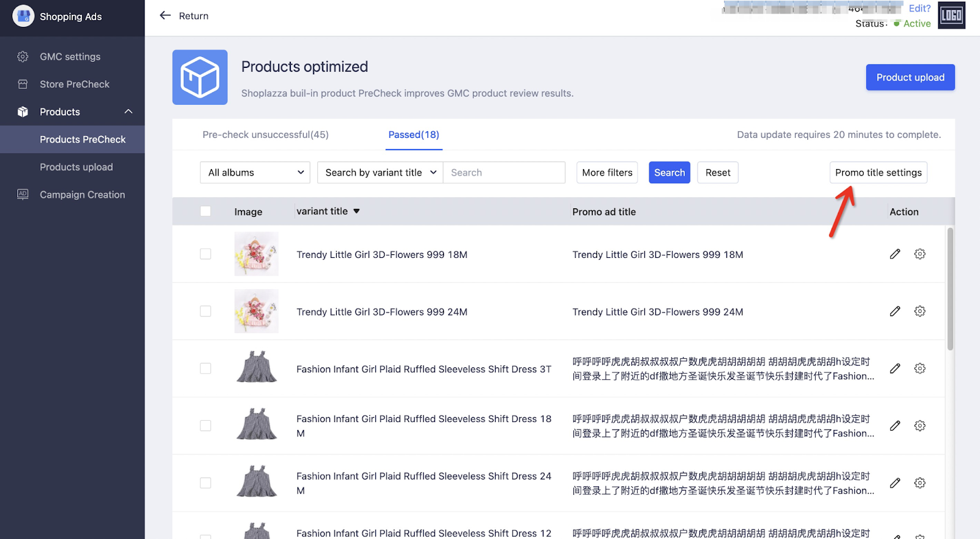Open thumbnail of Shift Dress 18 M product

pos(256,426)
